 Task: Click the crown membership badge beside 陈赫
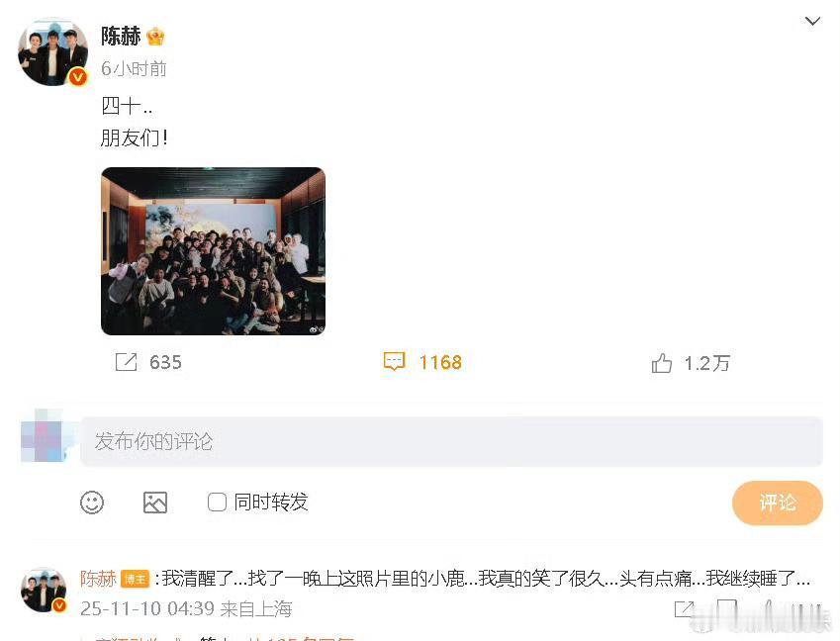[155, 37]
